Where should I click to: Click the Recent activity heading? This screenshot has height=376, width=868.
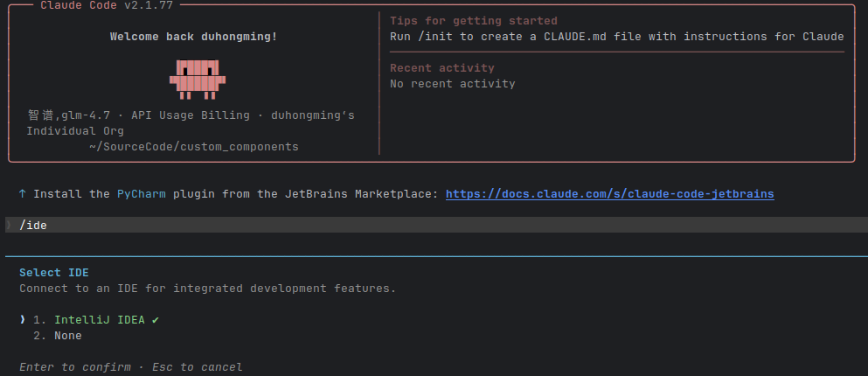[x=441, y=68]
